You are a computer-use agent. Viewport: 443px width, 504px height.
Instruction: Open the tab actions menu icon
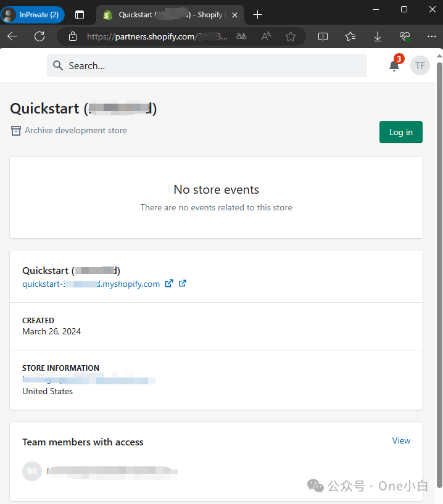tap(80, 15)
